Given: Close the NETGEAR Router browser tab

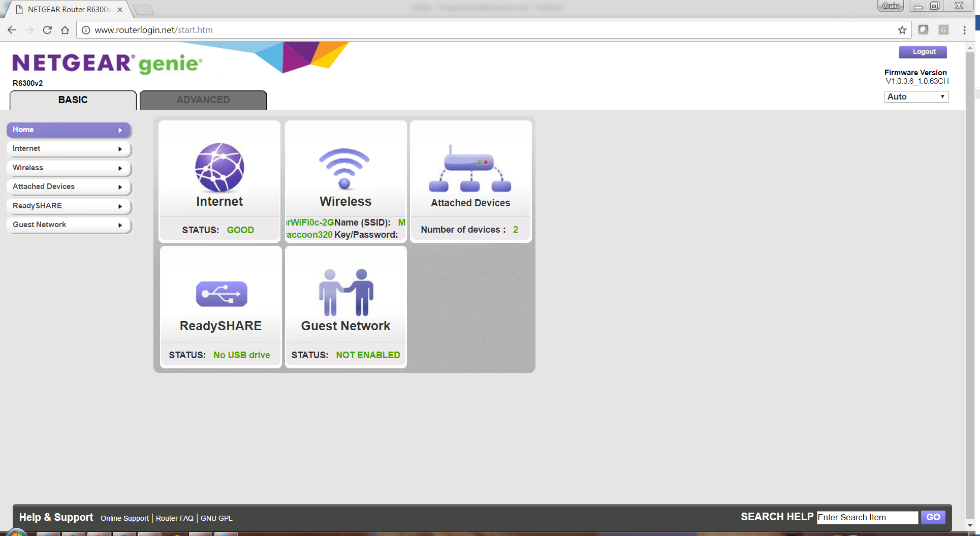Looking at the screenshot, I should (120, 9).
